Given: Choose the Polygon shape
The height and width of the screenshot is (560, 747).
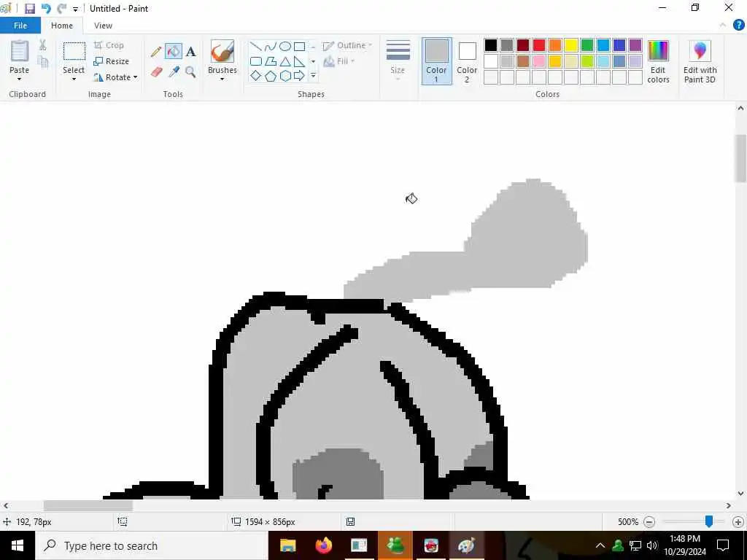Looking at the screenshot, I should (x=271, y=61).
